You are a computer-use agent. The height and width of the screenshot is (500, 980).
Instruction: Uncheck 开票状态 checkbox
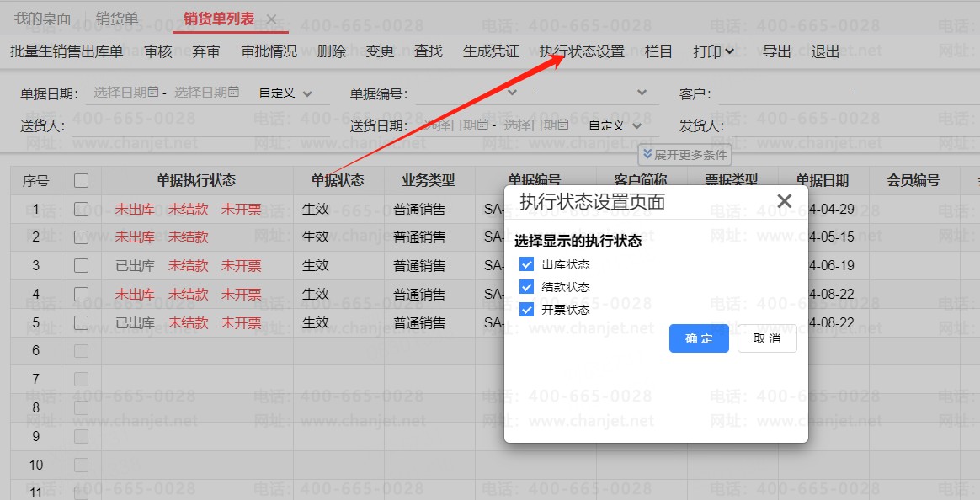(x=527, y=310)
